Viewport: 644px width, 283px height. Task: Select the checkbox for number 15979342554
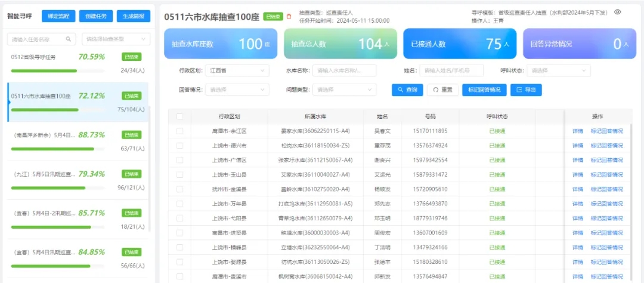tap(180, 160)
